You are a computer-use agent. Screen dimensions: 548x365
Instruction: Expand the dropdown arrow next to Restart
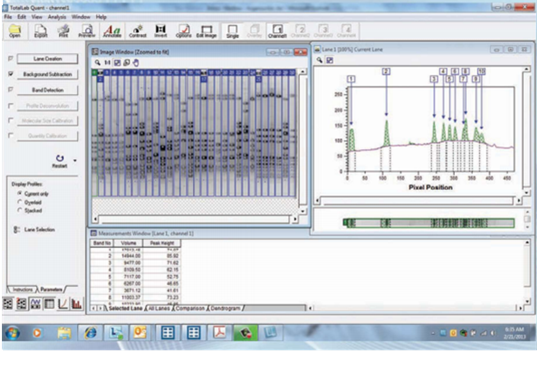click(75, 160)
